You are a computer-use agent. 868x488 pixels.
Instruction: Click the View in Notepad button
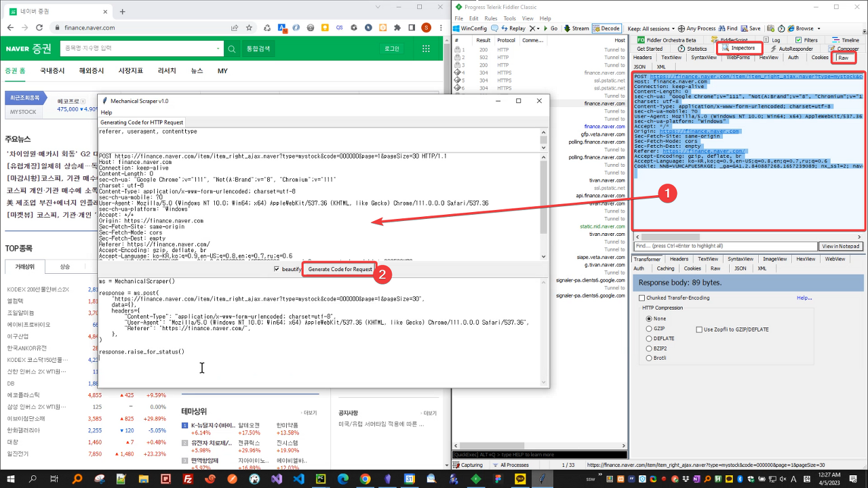842,246
